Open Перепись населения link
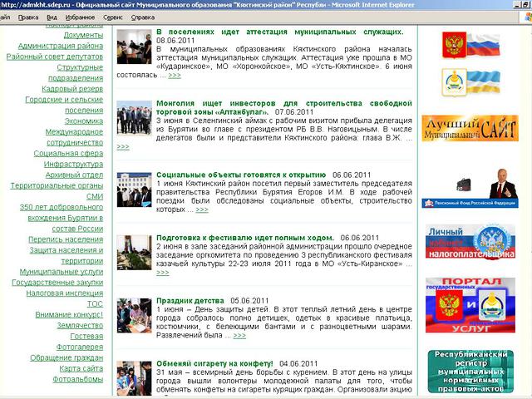Image resolution: width=532 pixels, height=399 pixels. pyautogui.click(x=66, y=239)
